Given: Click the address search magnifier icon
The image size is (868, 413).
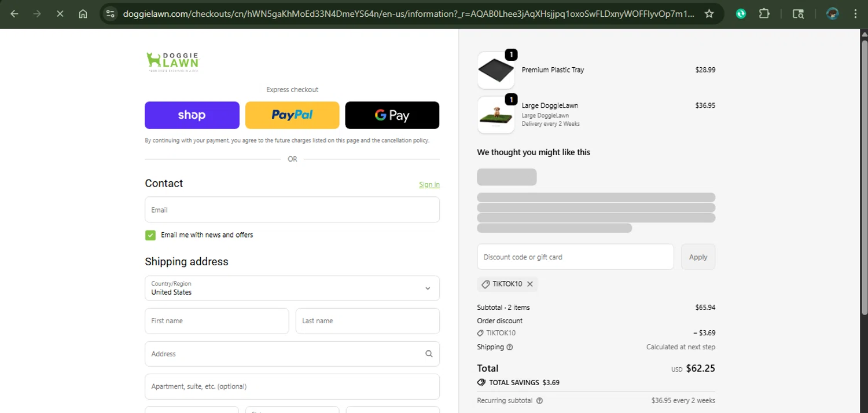Looking at the screenshot, I should coord(429,354).
